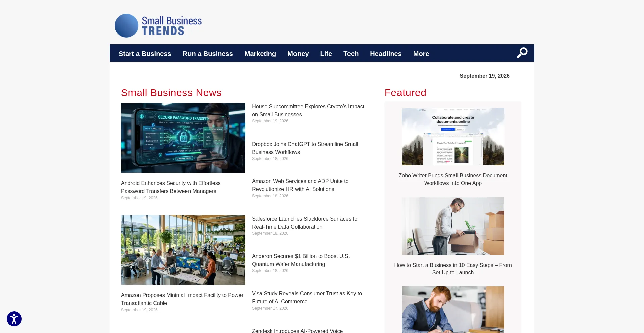
Task: Select the Money menu item
Action: point(298,54)
